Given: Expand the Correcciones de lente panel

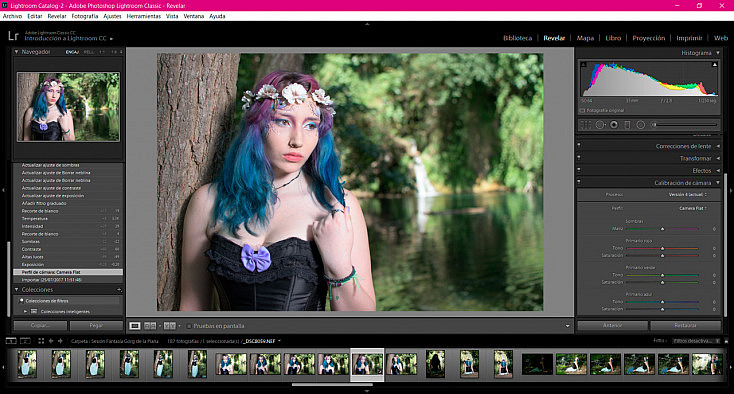Looking at the screenshot, I should (x=718, y=146).
